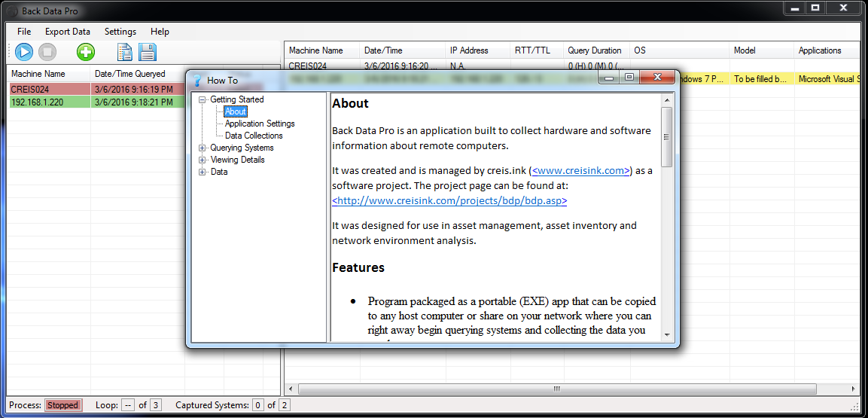This screenshot has width=868, height=418.
Task: Click the Machine Name header in the right grid
Action: (x=322, y=50)
